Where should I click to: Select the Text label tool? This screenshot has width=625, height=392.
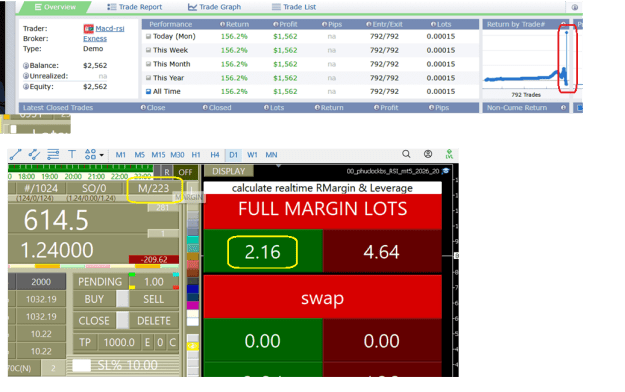pyautogui.click(x=72, y=154)
